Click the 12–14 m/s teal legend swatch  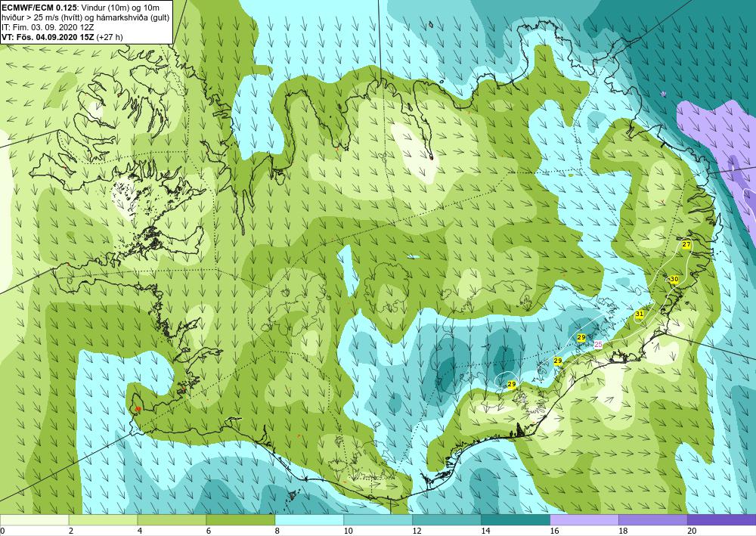coord(447,520)
